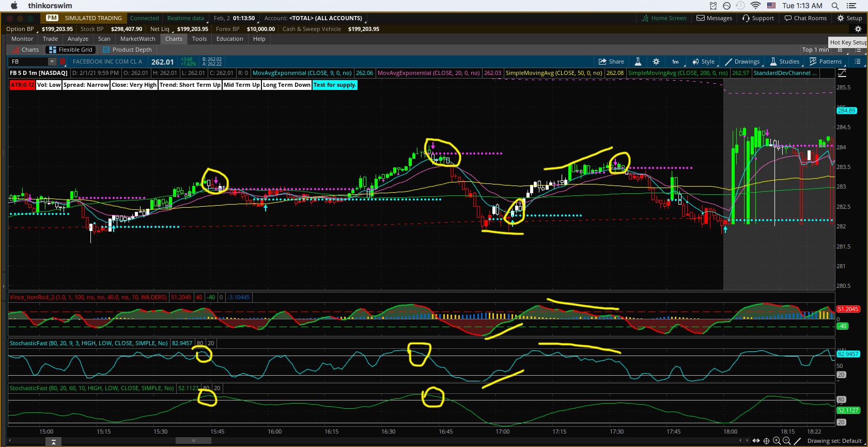Screen dimensions: 868x447
Task: Open the Support headset button
Action: tap(758, 18)
